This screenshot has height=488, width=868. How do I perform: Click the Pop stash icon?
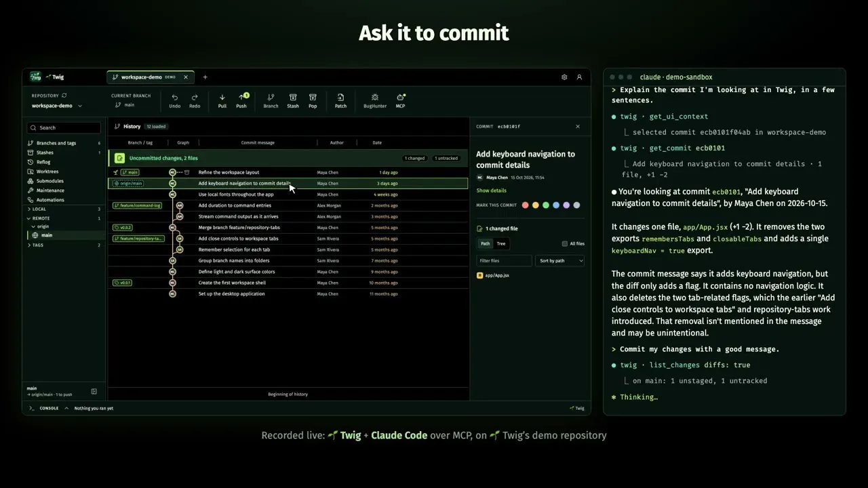click(x=313, y=100)
